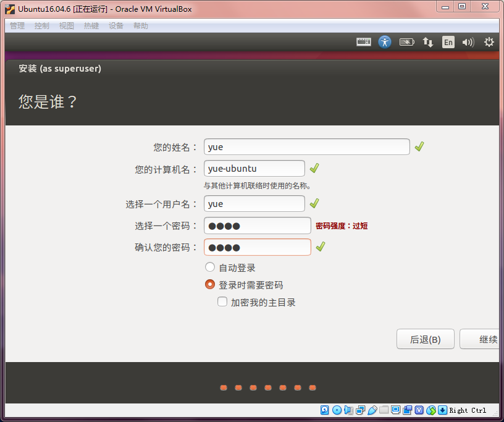
Task: Click the keyboard capture arrow icon
Action: [x=443, y=410]
